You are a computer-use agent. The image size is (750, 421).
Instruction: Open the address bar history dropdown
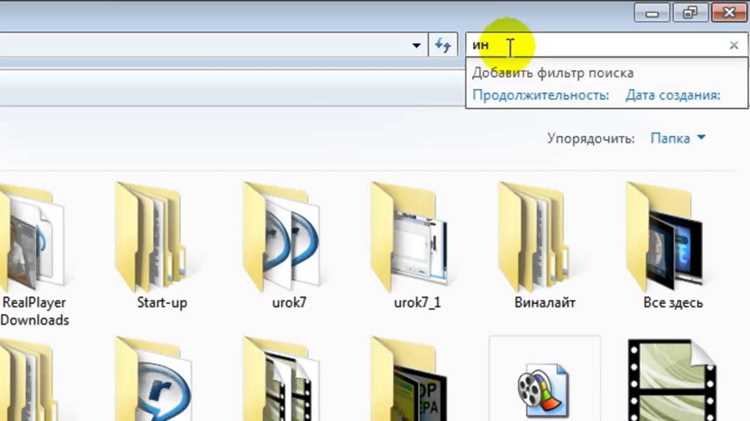[416, 45]
